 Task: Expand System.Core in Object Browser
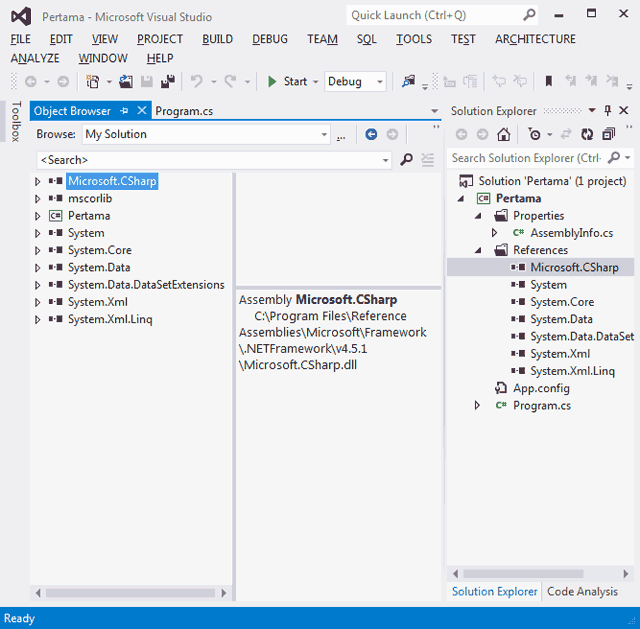38,250
